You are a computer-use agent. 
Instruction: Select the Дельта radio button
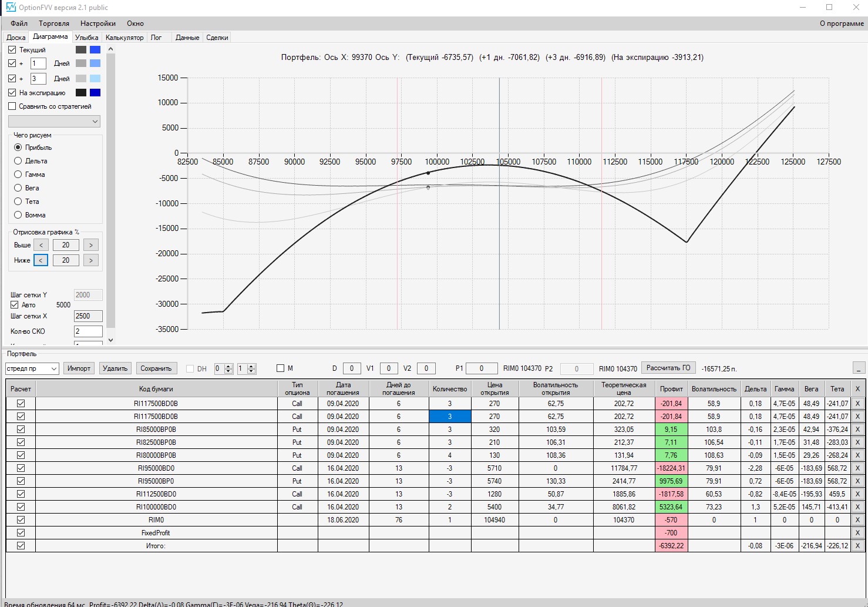point(18,161)
